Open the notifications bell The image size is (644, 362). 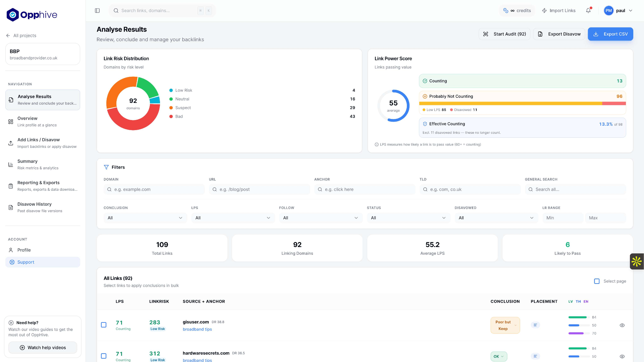point(588,11)
